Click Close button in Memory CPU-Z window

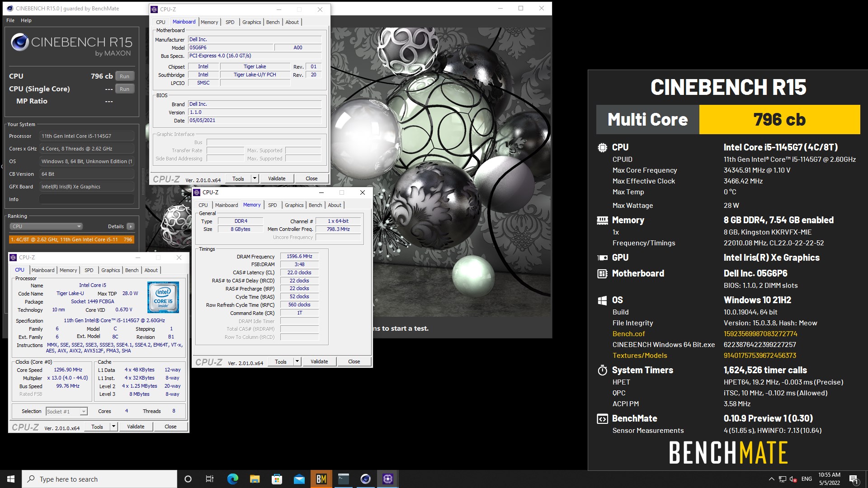[x=354, y=361]
